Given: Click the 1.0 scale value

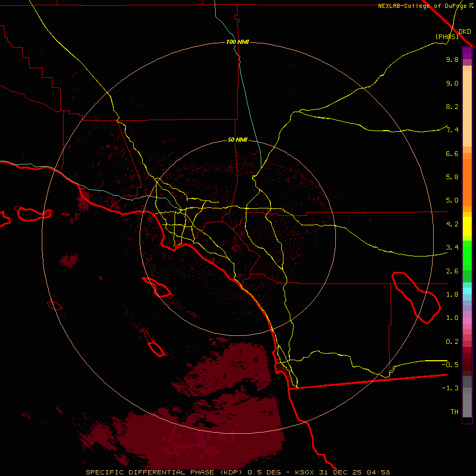Looking at the screenshot, I should coord(452,318).
